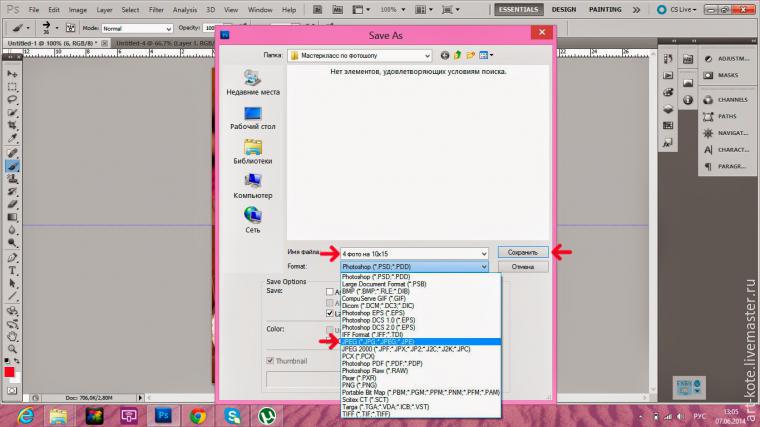The image size is (760, 427).
Task: Click the Сохранить button
Action: (x=522, y=253)
